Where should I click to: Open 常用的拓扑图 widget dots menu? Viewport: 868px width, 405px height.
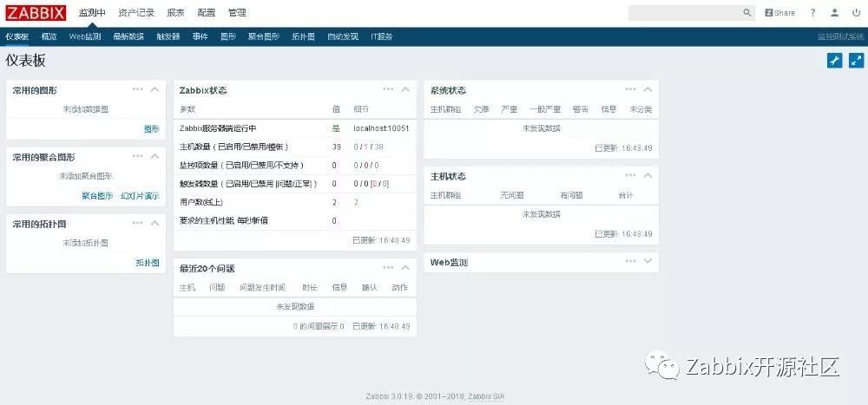(137, 223)
